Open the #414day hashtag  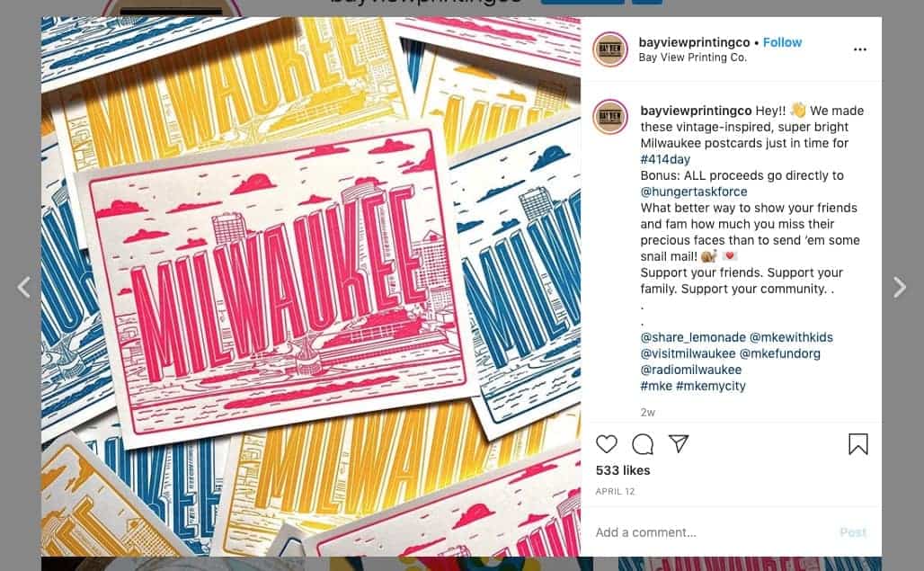(x=665, y=159)
